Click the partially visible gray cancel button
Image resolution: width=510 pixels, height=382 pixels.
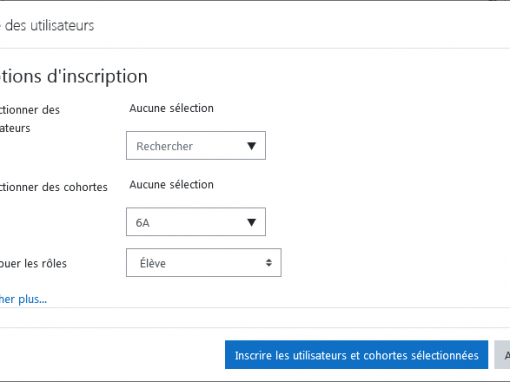502,355
